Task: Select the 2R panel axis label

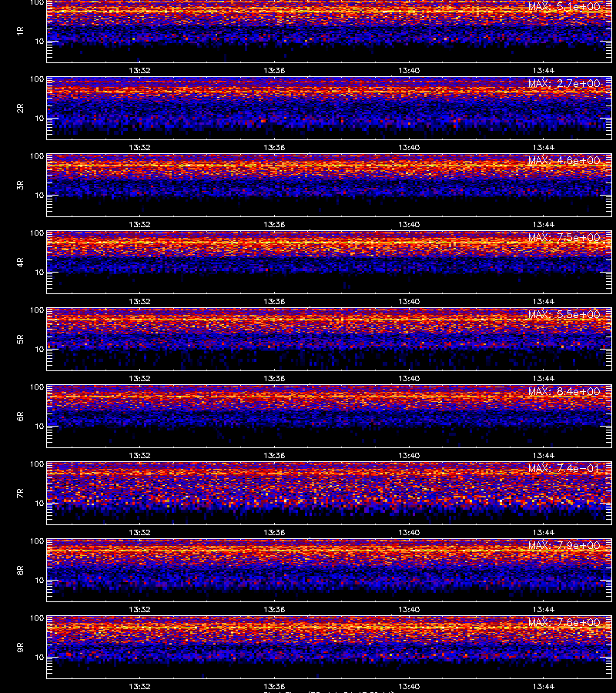Action: click(x=20, y=109)
